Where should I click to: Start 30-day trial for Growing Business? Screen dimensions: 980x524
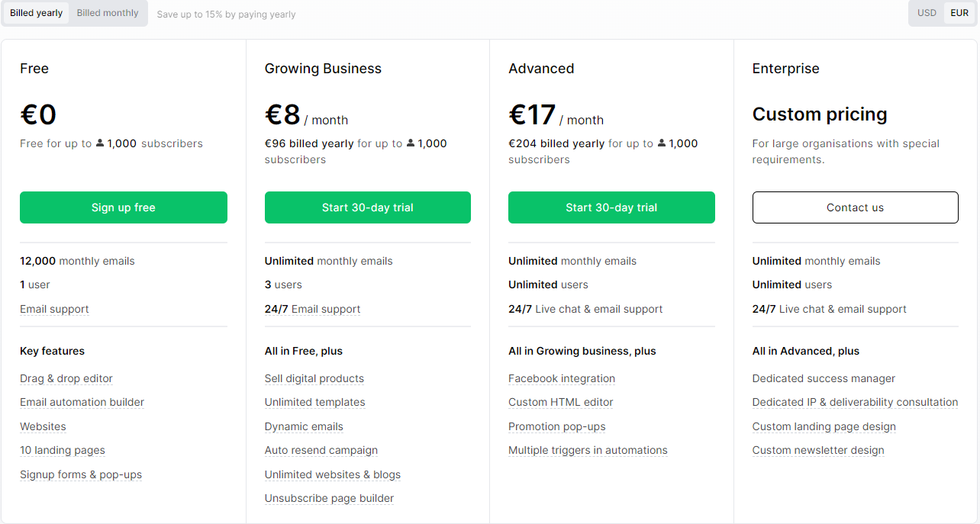[x=368, y=207]
